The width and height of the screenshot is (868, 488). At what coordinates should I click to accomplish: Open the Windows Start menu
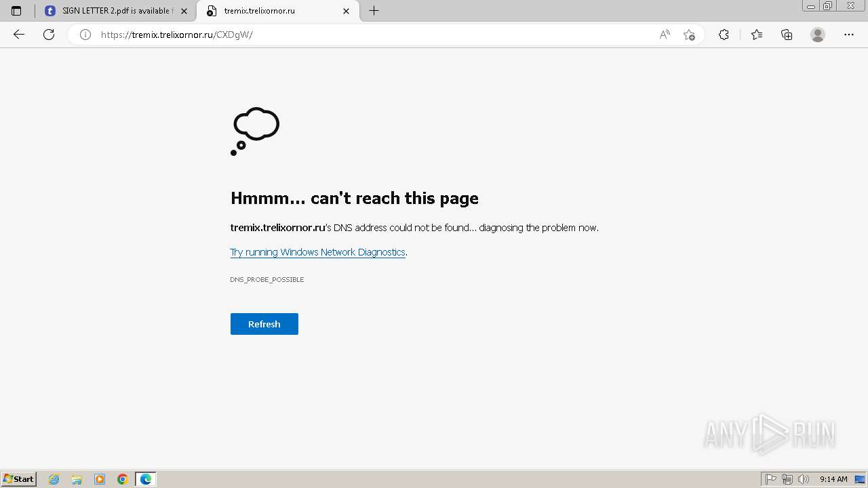point(19,479)
